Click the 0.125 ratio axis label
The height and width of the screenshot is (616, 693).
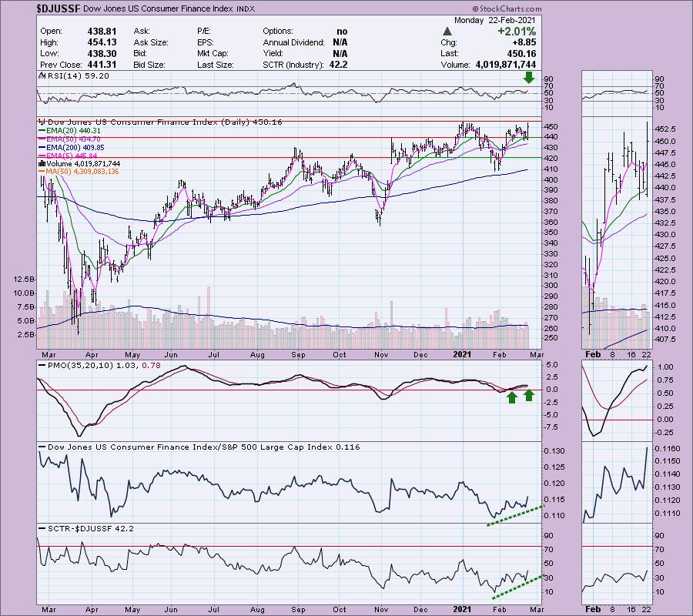(x=555, y=467)
